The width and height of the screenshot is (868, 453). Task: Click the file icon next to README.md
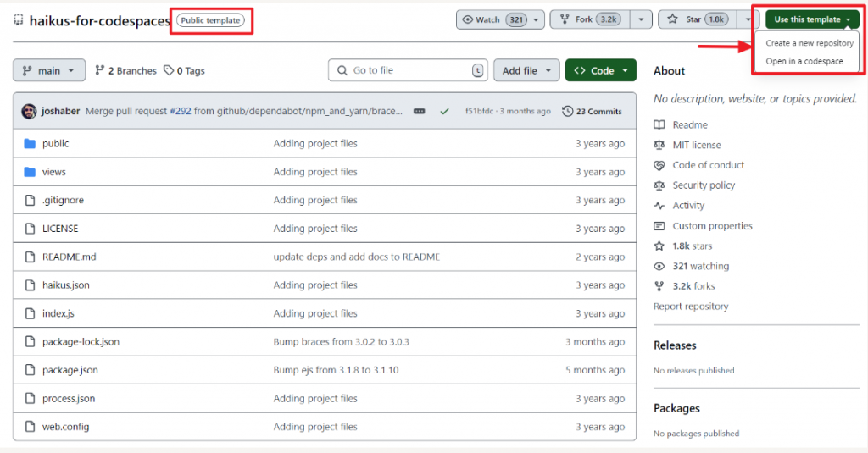click(x=30, y=257)
